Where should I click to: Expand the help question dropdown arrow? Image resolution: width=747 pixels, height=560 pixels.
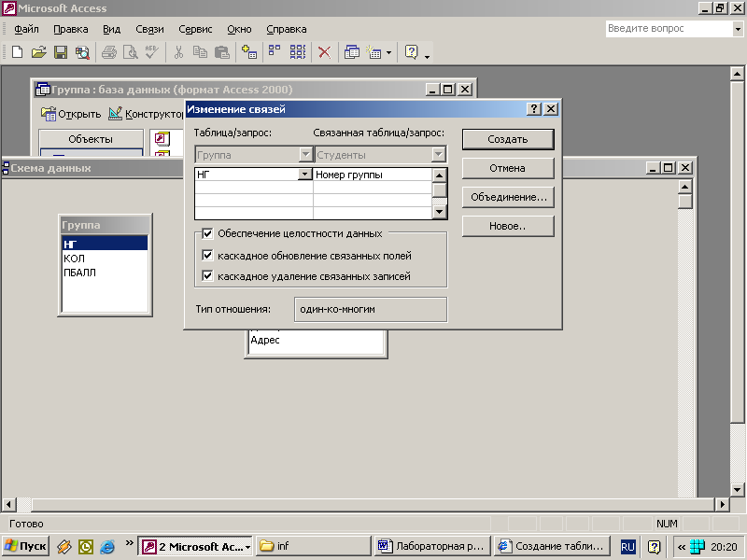pyautogui.click(x=738, y=29)
